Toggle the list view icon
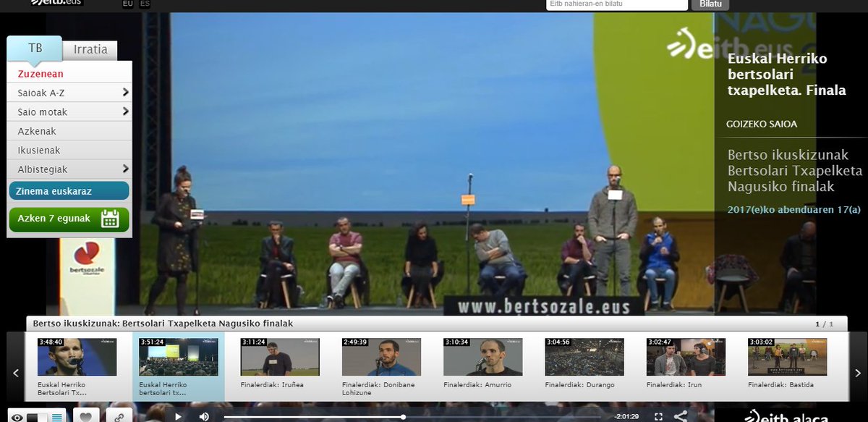The width and height of the screenshot is (868, 422). point(57,417)
